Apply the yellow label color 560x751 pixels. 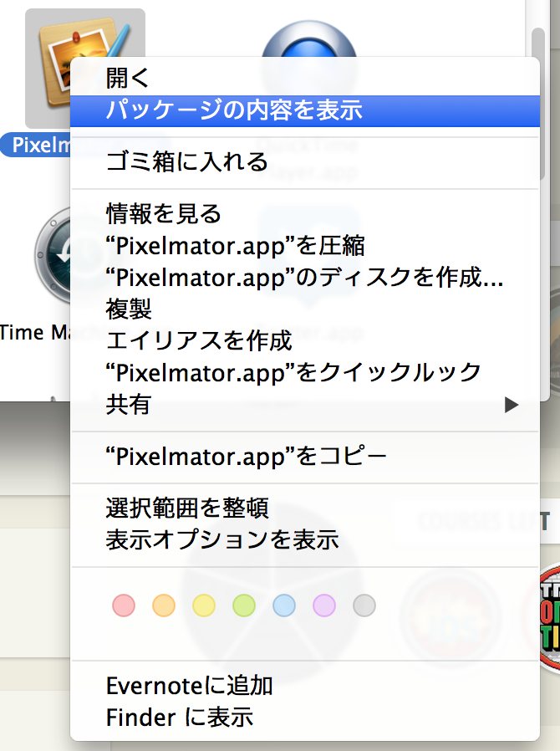[204, 605]
